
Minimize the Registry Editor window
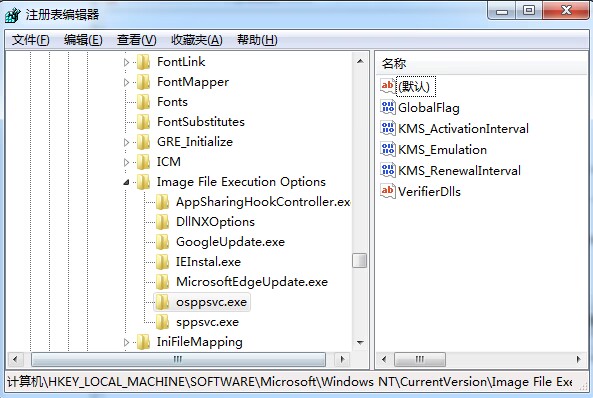[x=502, y=11]
